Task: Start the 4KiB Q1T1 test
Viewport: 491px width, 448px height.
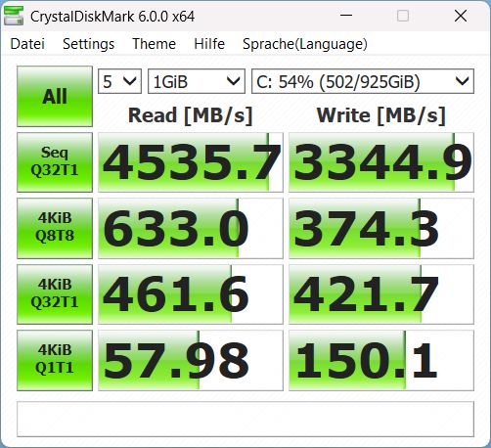Action: (55, 360)
